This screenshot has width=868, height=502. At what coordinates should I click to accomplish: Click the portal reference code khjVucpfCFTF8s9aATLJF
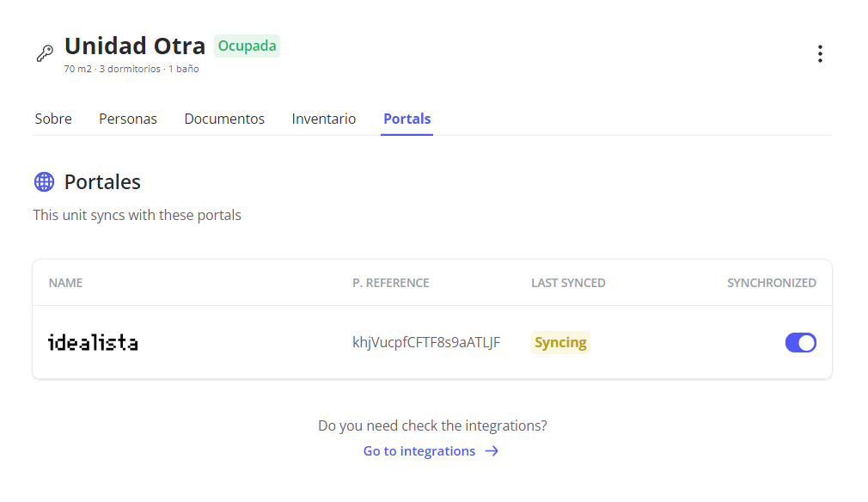(426, 342)
